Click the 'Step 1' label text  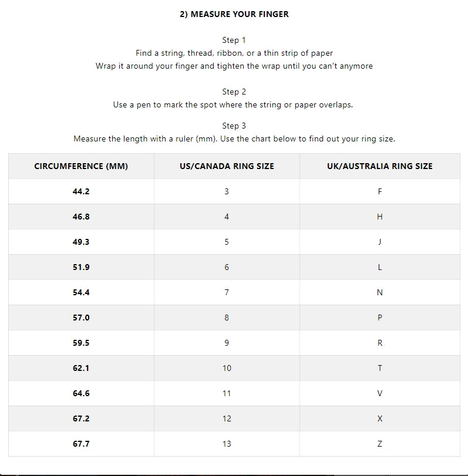coord(234,40)
